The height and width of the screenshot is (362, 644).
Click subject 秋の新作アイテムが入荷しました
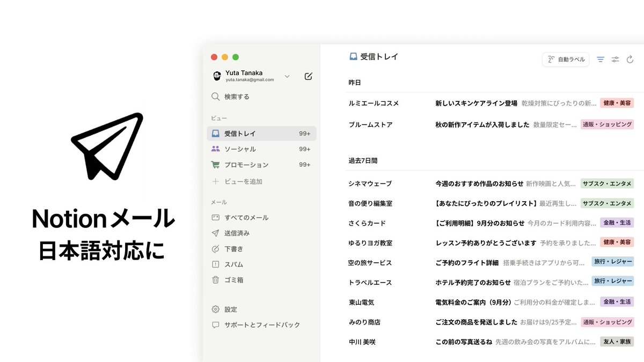[x=482, y=124]
